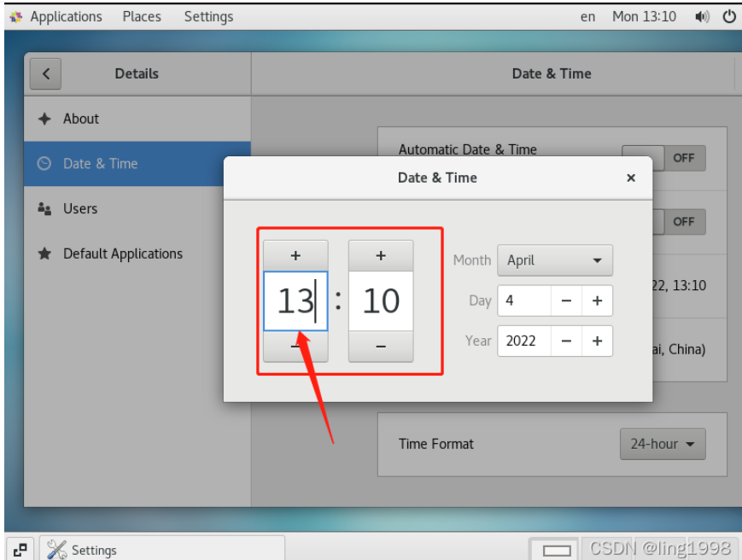742x560 pixels.
Task: Click the hour field showing 13
Action: (295, 300)
